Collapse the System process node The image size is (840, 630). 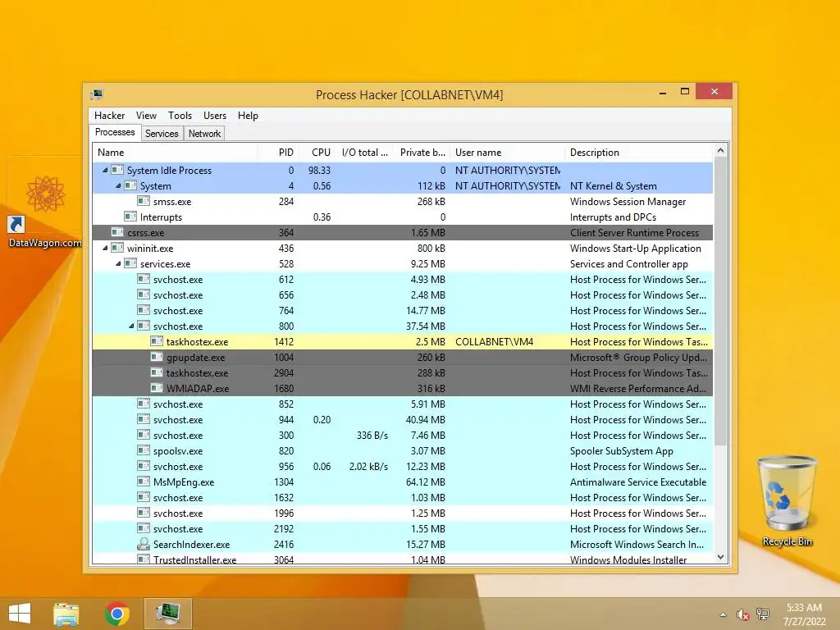click(118, 186)
